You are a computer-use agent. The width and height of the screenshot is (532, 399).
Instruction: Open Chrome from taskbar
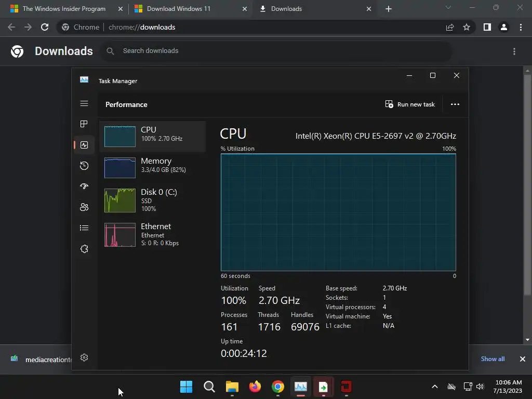point(278,387)
